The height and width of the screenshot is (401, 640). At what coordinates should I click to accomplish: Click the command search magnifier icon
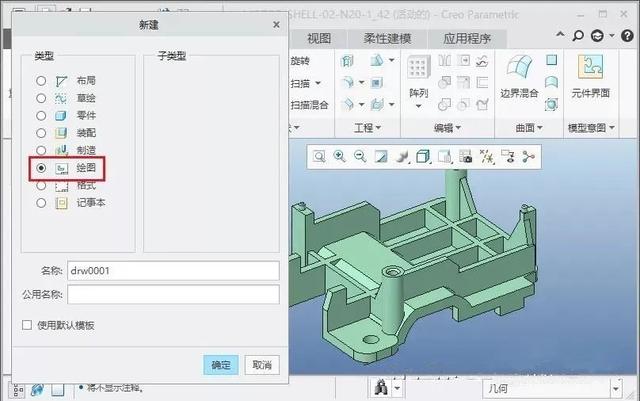coord(578,36)
